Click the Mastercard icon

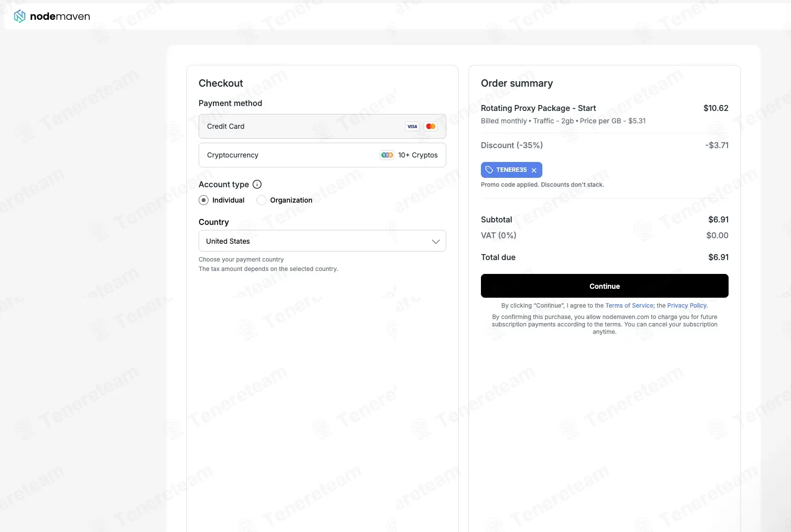point(431,126)
